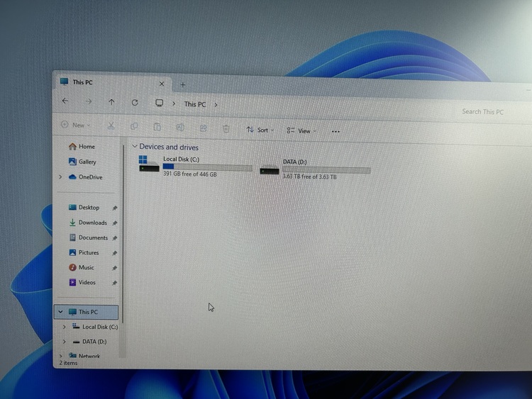Screen dimensions: 532x399
Task: Click This PC in the address breadcrumb
Action: pos(195,104)
